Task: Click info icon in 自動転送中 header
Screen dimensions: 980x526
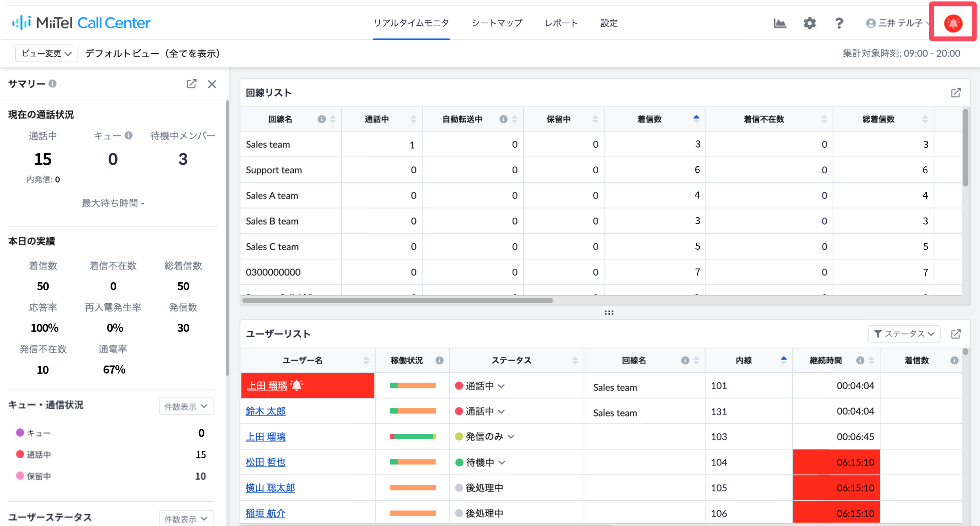Action: point(503,119)
